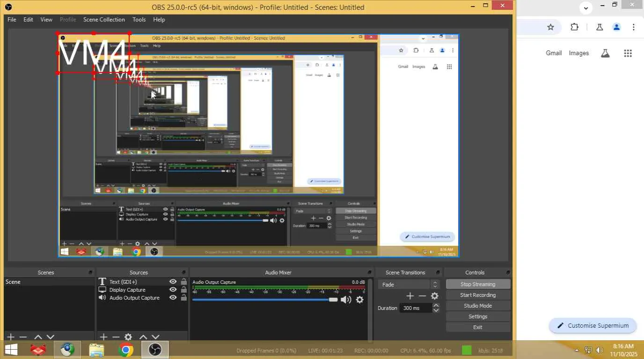
Task: Open the browser three-dot menu
Action: coord(634,27)
